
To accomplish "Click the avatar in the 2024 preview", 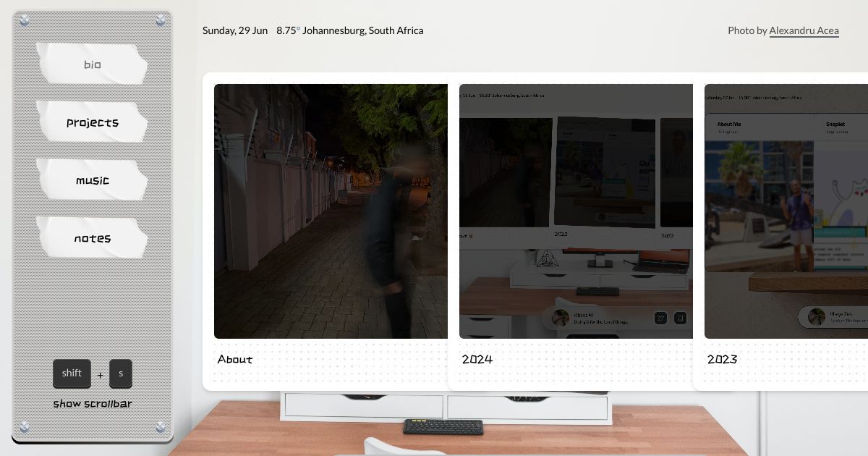I will (x=560, y=317).
